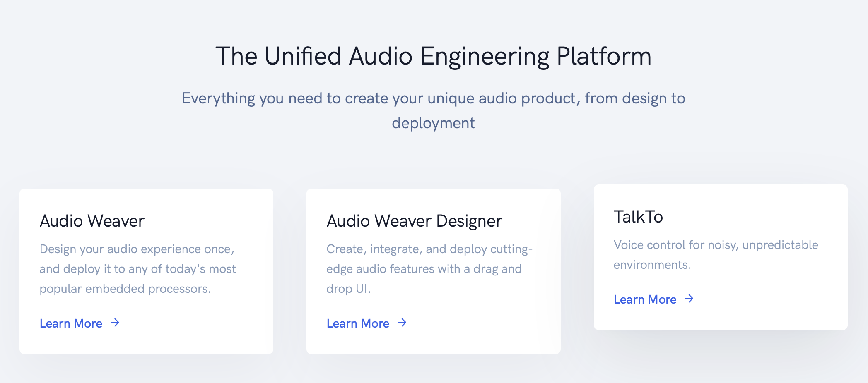This screenshot has height=383, width=868.
Task: Click the TalkTo card title
Action: [638, 217]
